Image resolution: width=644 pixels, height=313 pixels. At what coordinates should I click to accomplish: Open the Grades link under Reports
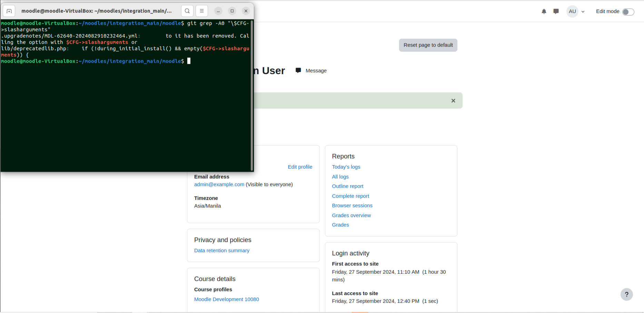pyautogui.click(x=340, y=225)
